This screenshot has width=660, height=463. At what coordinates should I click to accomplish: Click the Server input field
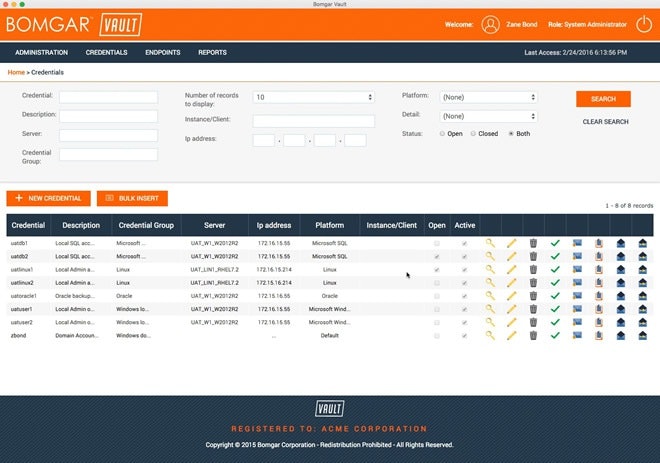(109, 135)
